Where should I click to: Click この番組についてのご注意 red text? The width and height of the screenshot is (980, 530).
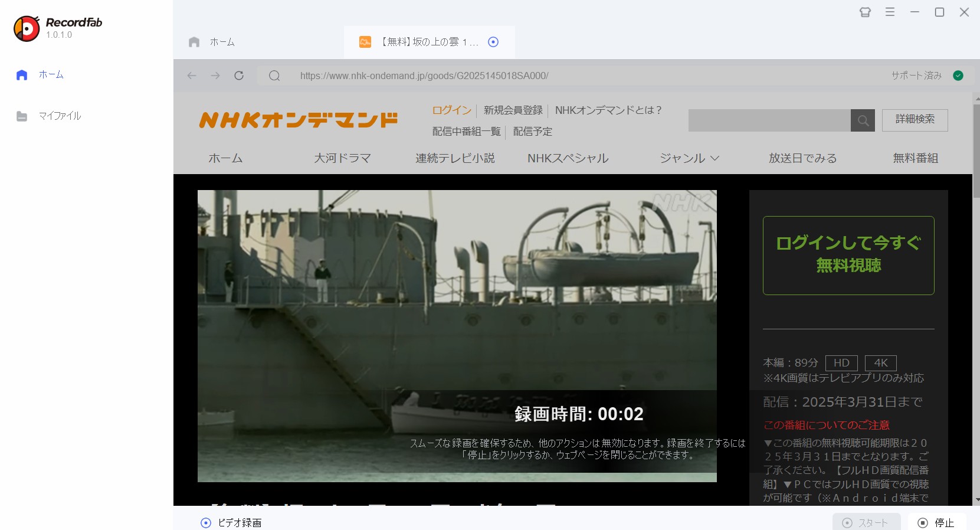(826, 425)
